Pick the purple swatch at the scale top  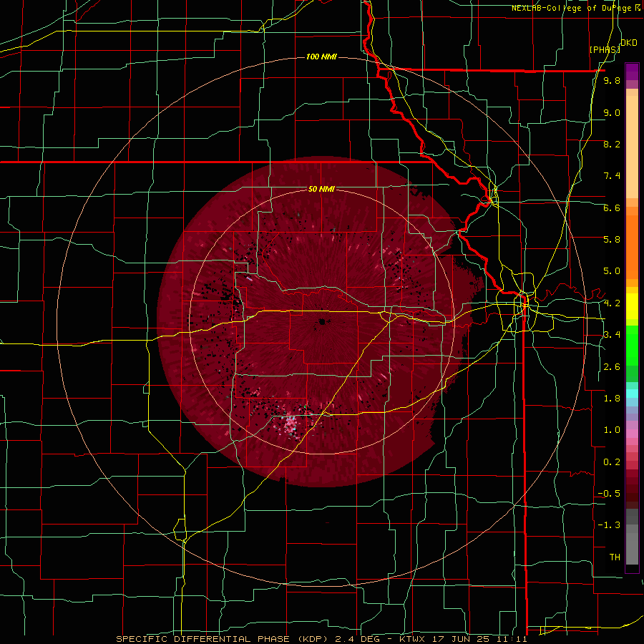pos(632,72)
